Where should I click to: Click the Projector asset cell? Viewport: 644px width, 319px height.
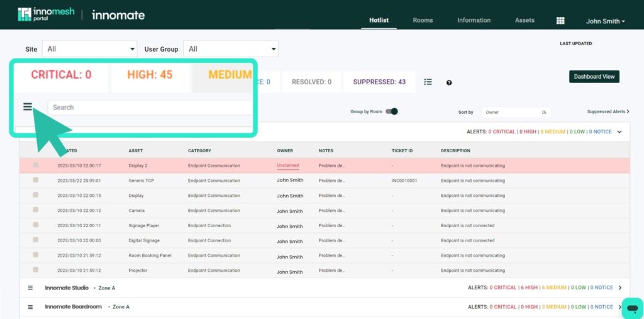point(138,271)
